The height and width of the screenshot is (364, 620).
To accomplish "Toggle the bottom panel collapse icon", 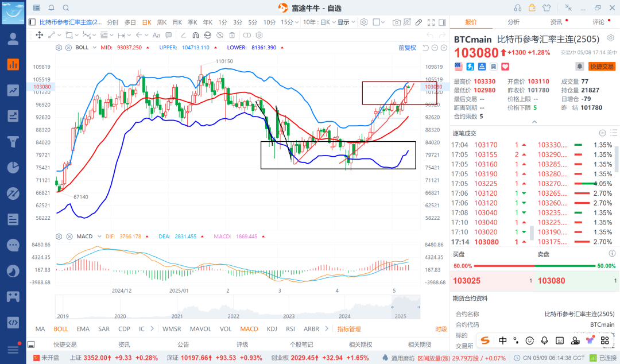I will [x=31, y=344].
